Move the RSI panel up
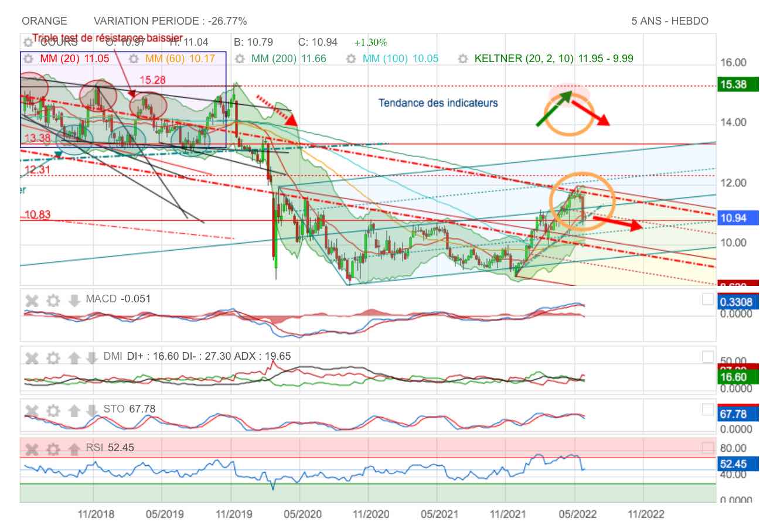Image resolution: width=763 pixels, height=532 pixels. pyautogui.click(x=74, y=449)
